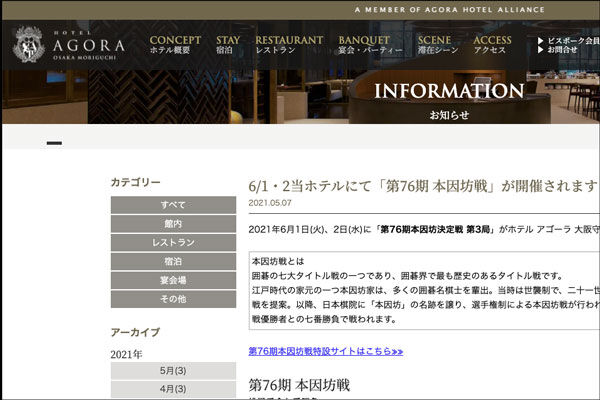
Task: Select the レストラン category button
Action: coord(173,242)
